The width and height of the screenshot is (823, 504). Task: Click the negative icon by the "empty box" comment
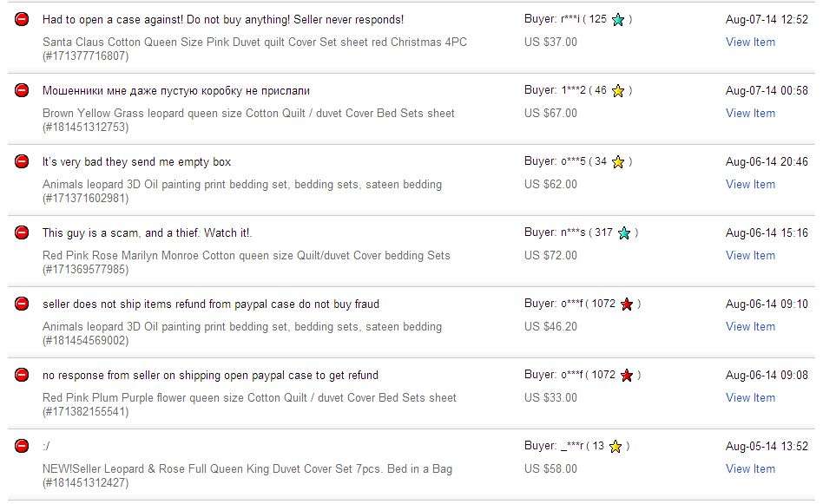[22, 161]
